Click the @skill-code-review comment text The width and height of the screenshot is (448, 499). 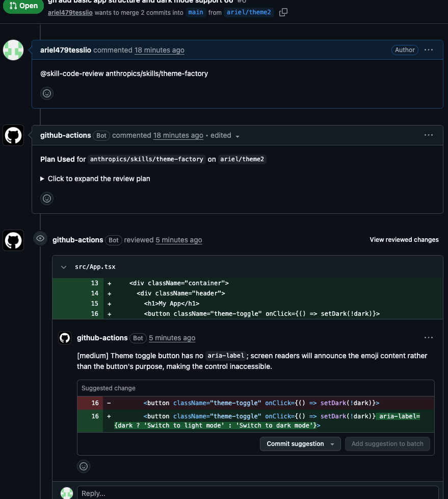124,73
